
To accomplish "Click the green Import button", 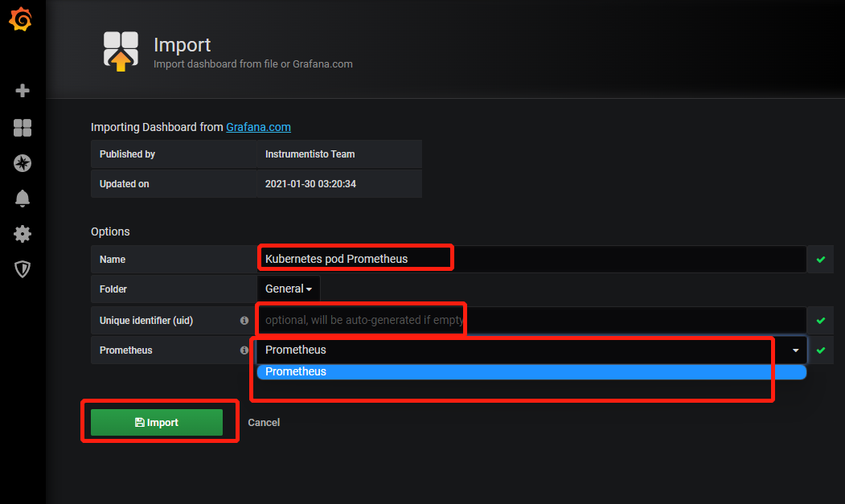I will pyautogui.click(x=156, y=422).
